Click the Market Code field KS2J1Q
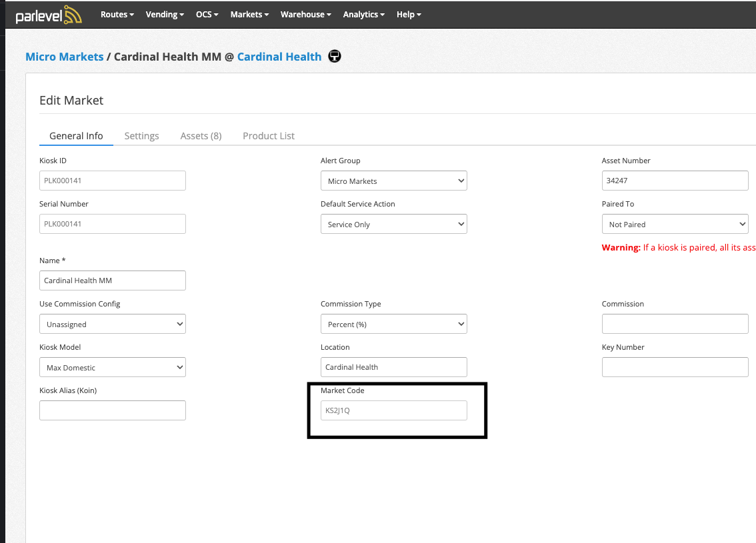 394,410
